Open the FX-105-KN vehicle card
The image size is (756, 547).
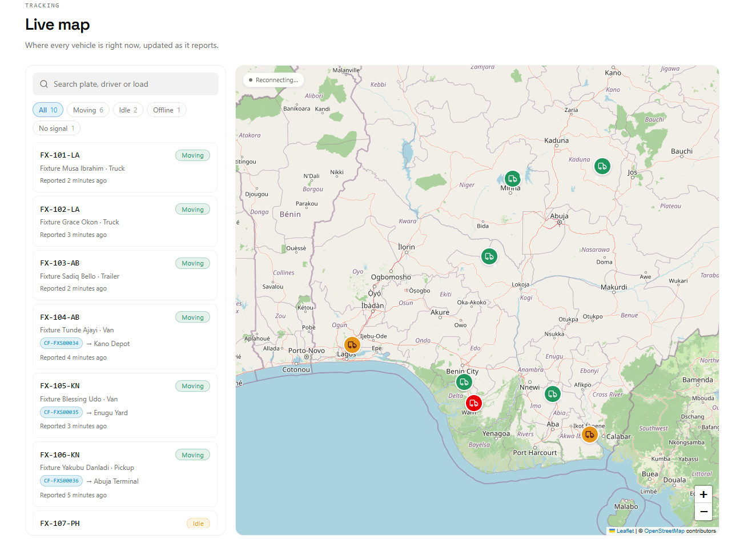(125, 405)
